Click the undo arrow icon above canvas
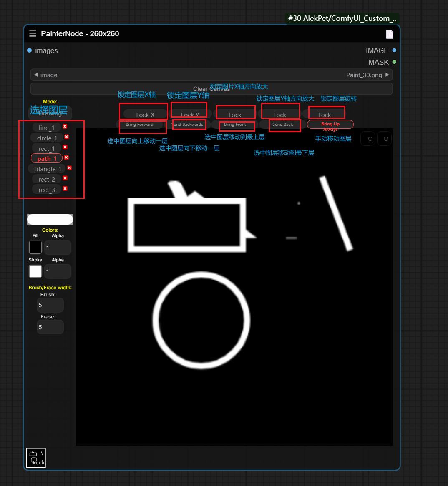The height and width of the screenshot is (486, 448). 369,139
